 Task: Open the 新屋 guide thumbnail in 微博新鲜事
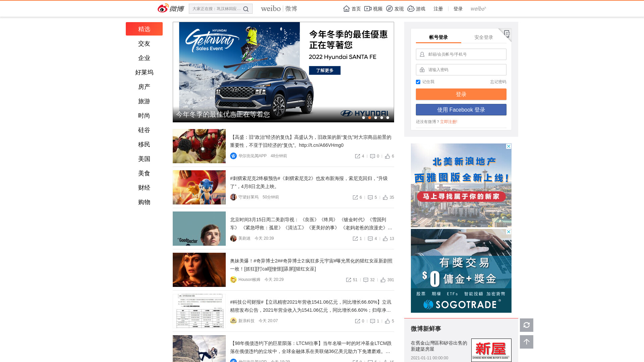[491, 350]
